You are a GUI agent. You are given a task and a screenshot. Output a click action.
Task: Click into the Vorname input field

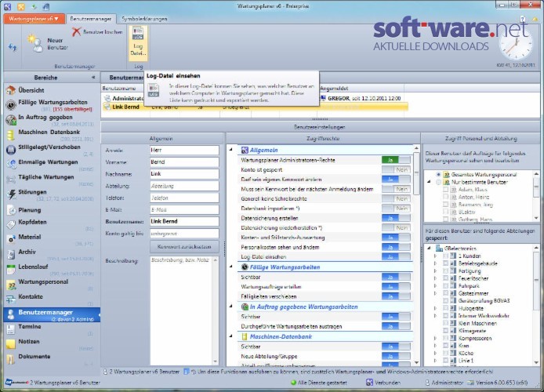click(184, 162)
